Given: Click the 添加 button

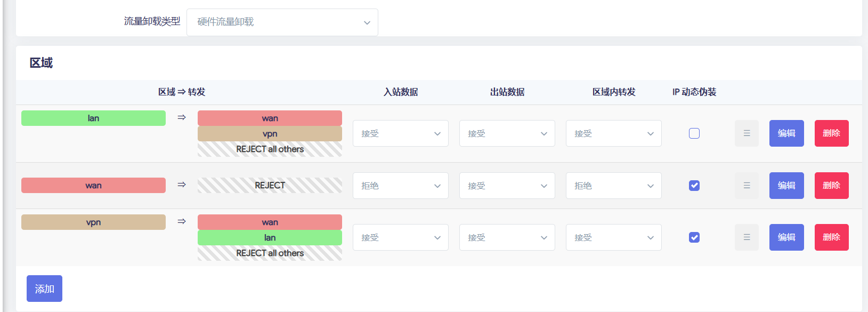Looking at the screenshot, I should (44, 289).
